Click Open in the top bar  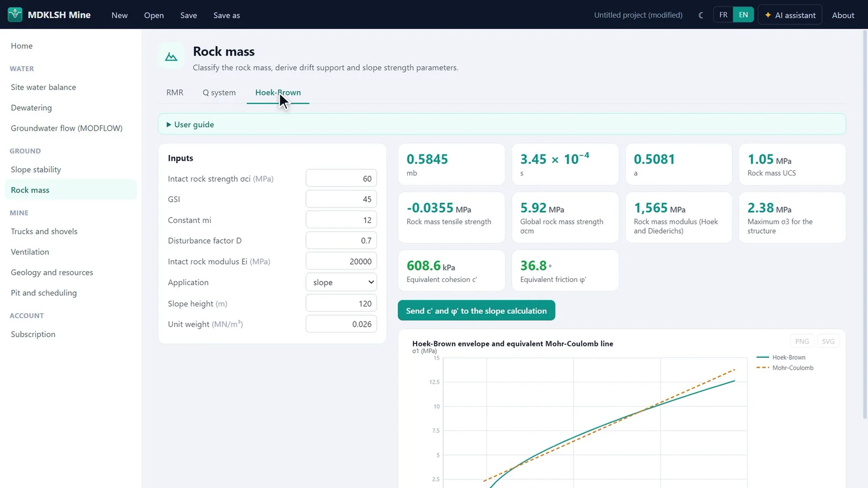pos(154,15)
